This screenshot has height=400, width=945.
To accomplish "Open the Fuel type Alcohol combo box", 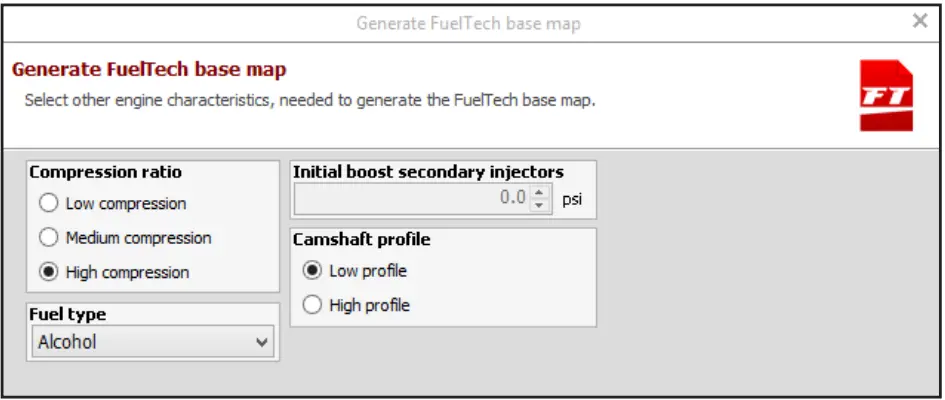I will pos(140,342).
